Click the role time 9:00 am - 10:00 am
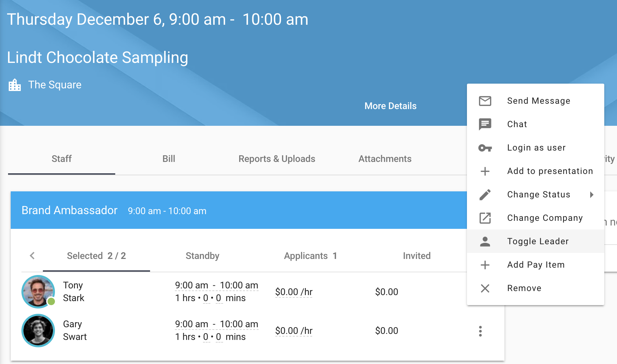617x364 pixels. pyautogui.click(x=167, y=211)
